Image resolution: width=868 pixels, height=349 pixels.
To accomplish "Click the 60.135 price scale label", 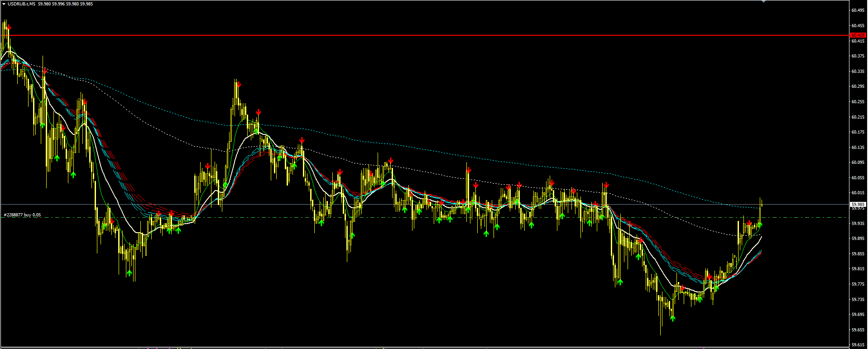I will pyautogui.click(x=857, y=147).
